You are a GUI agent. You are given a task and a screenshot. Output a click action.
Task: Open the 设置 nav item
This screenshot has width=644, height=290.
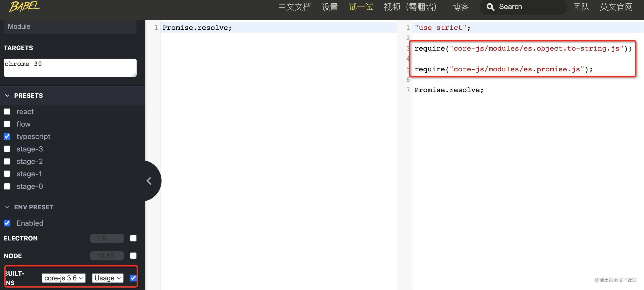pos(330,7)
